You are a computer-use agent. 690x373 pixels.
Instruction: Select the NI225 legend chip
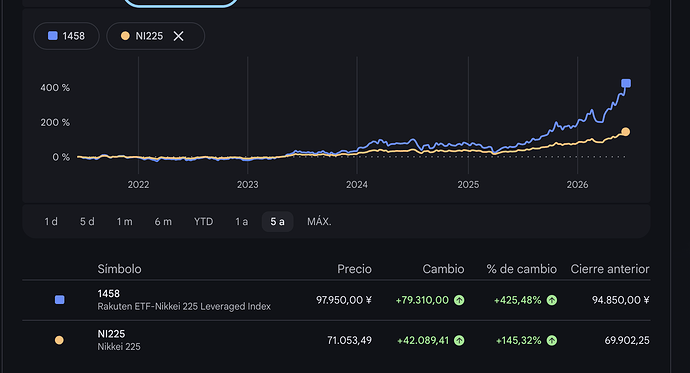pyautogui.click(x=155, y=36)
